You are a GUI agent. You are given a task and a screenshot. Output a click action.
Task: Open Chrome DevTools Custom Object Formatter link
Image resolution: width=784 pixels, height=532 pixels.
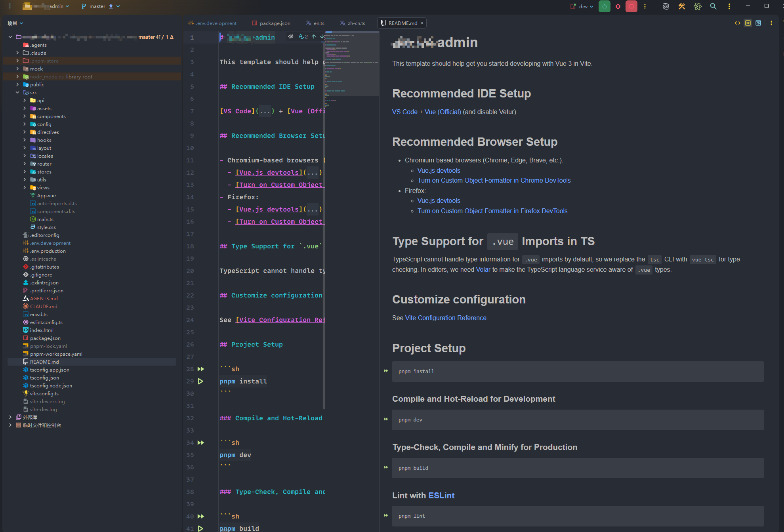494,180
